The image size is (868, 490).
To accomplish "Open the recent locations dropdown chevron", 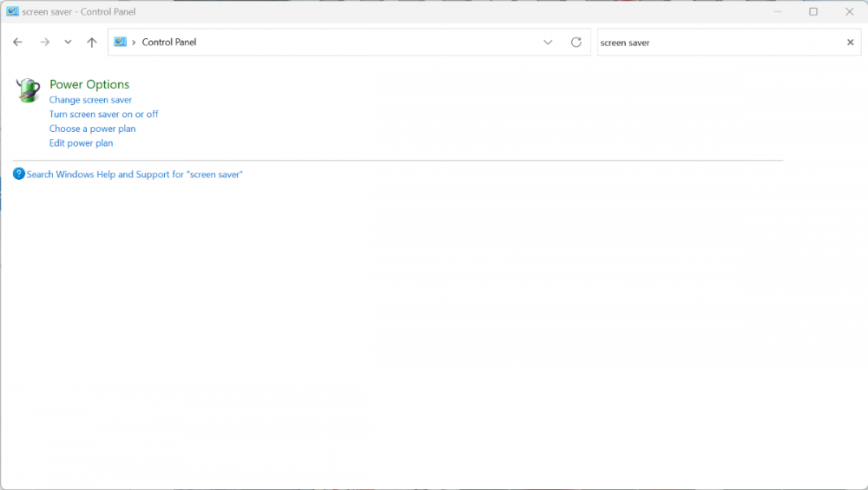I will 68,42.
